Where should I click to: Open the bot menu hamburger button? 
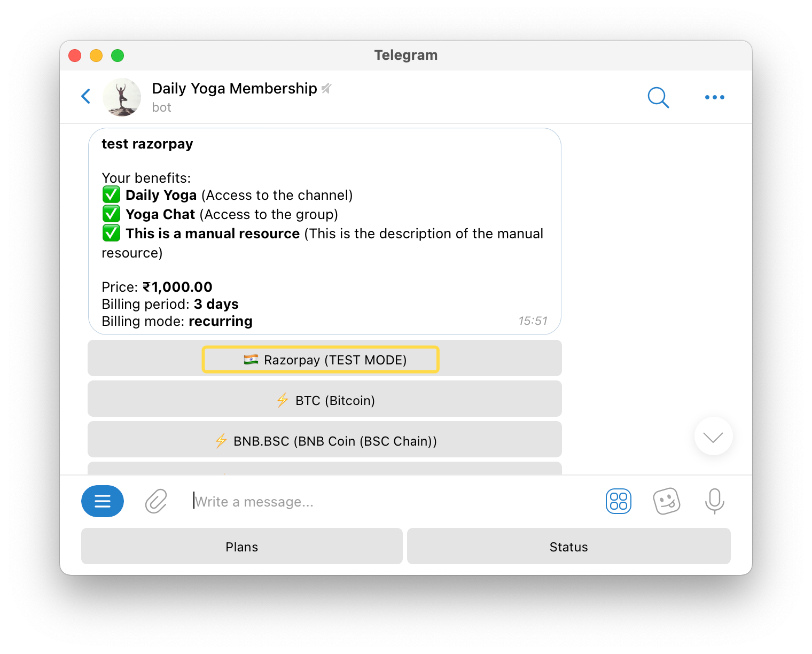[103, 501]
